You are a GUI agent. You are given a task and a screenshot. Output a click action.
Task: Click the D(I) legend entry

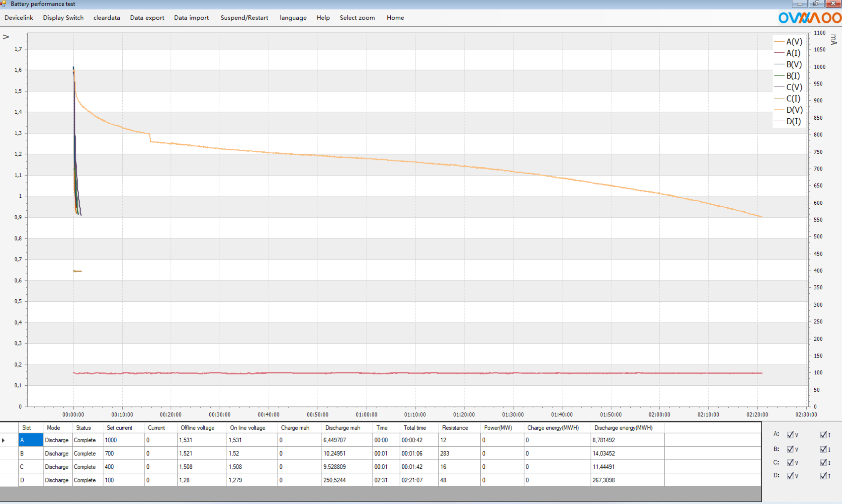(793, 121)
